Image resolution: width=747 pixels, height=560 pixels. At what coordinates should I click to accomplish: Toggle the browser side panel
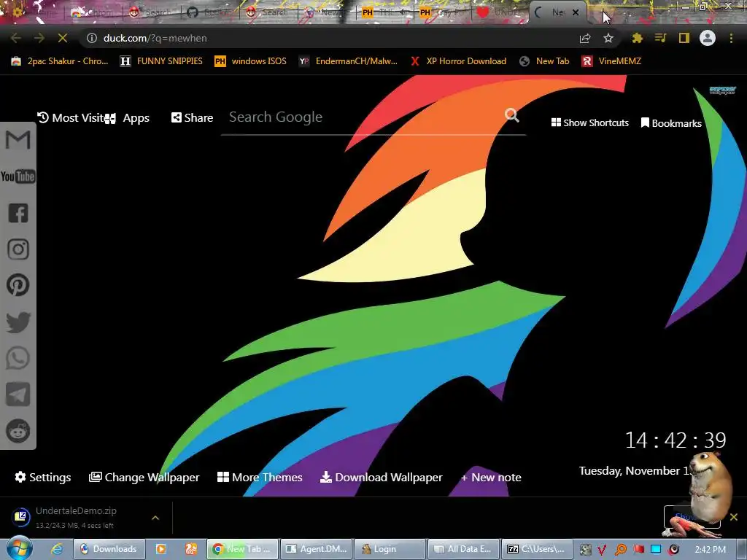click(684, 38)
